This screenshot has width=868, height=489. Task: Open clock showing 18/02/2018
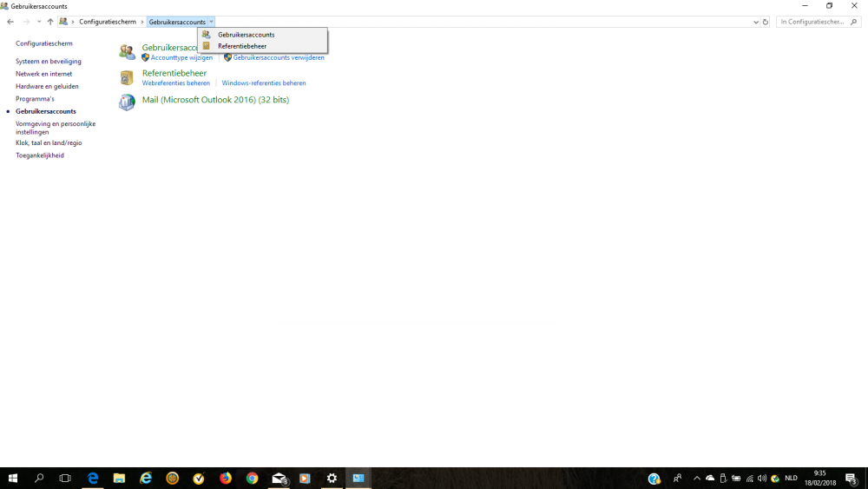tap(820, 479)
